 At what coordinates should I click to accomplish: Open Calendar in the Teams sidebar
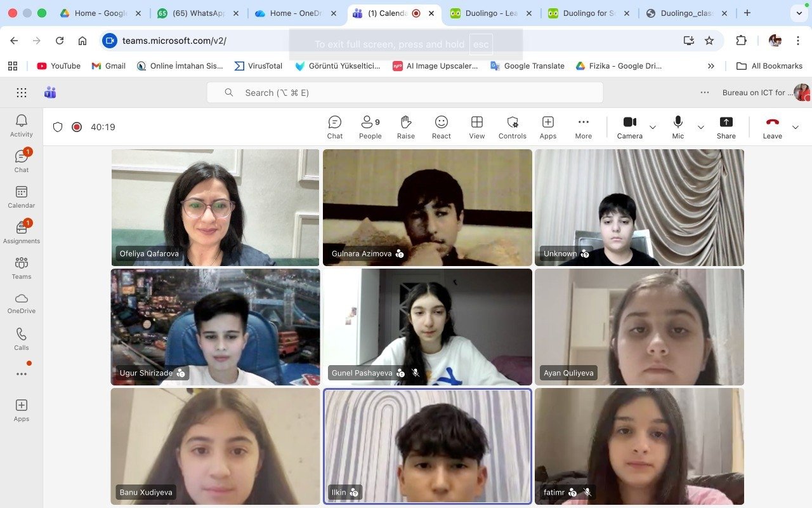pyautogui.click(x=22, y=197)
